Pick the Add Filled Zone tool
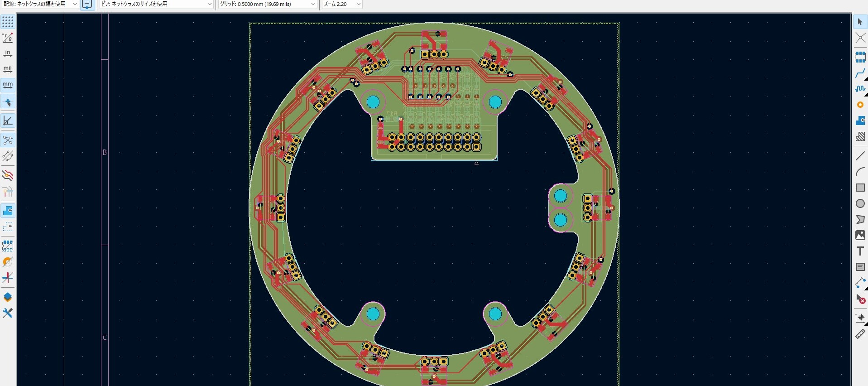868x386 pixels. 860,121
